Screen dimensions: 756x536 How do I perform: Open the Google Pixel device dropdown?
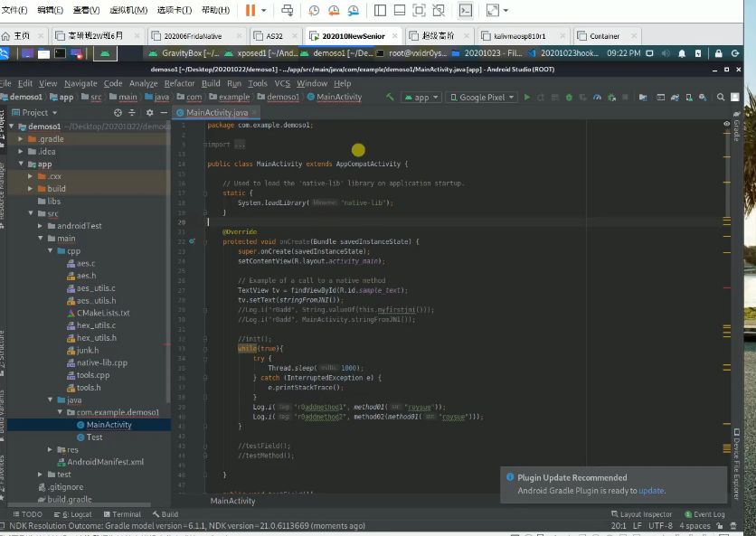(x=482, y=97)
